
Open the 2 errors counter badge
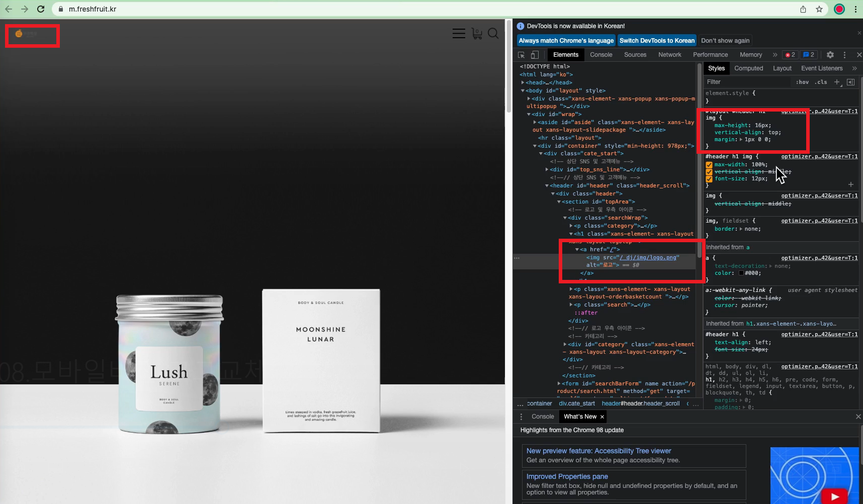tap(790, 55)
